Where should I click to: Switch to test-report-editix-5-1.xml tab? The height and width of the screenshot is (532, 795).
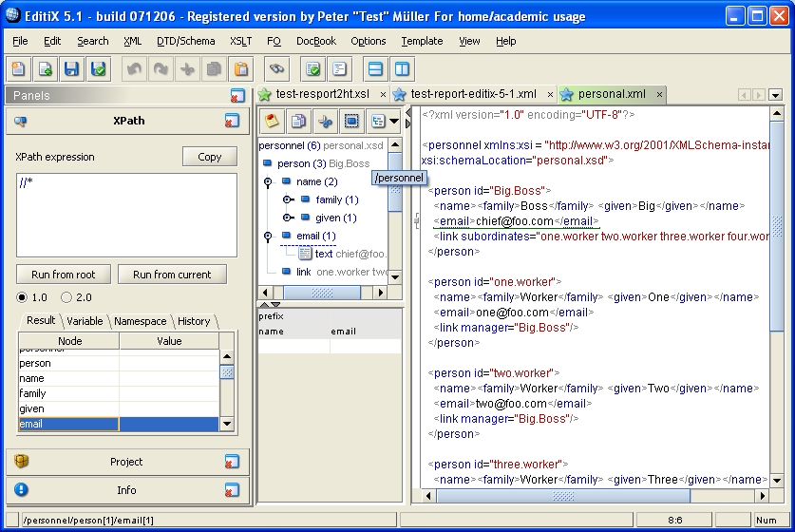tap(473, 94)
